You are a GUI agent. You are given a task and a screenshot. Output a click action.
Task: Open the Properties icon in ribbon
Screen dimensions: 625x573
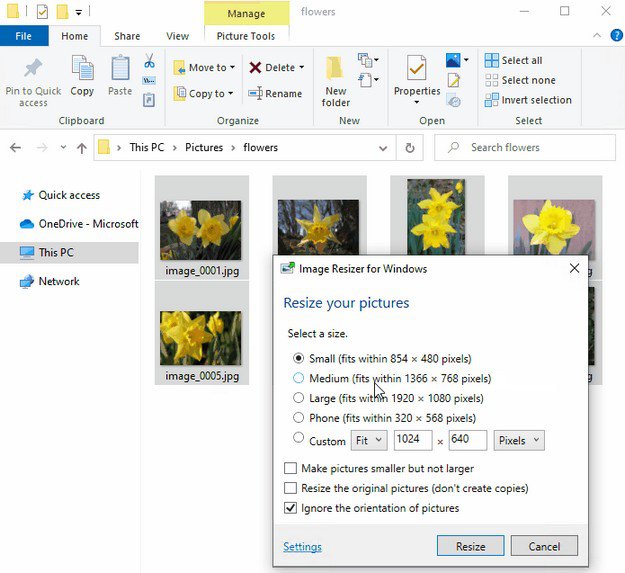(417, 70)
